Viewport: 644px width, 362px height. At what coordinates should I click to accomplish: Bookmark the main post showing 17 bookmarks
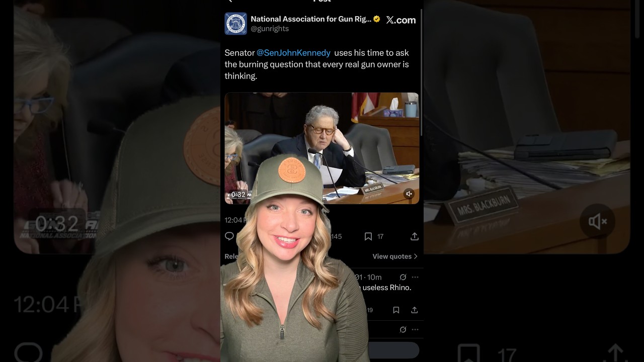click(368, 236)
